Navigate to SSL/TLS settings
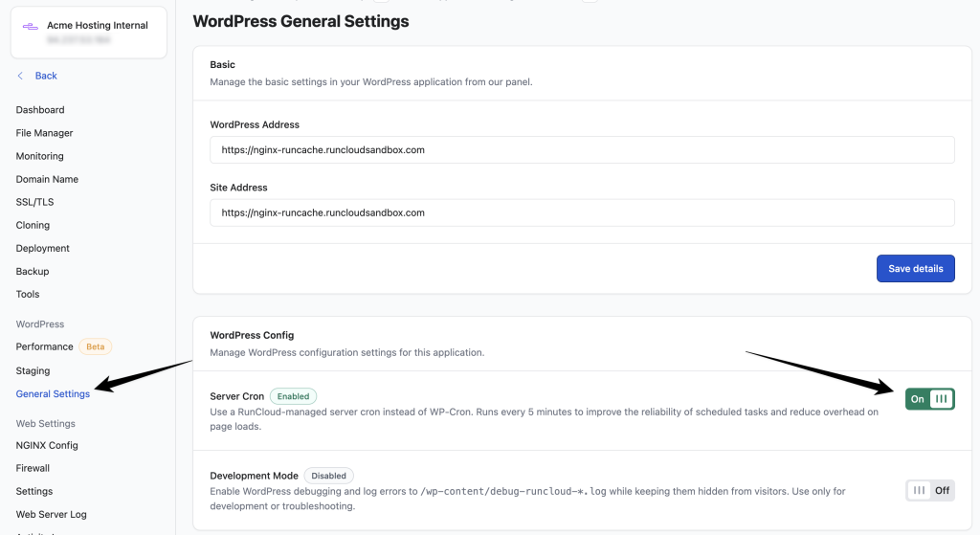980x535 pixels. 35,202
